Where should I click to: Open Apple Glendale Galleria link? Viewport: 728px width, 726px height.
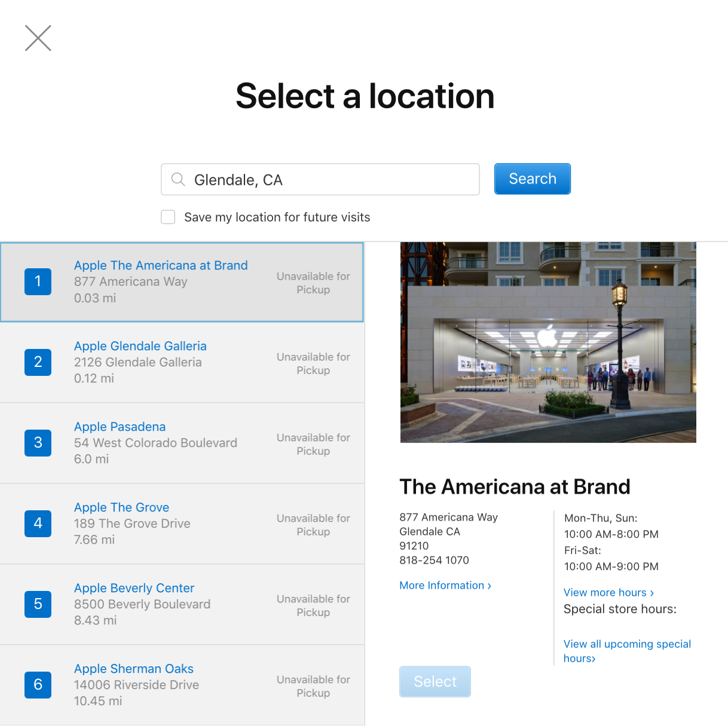[x=140, y=346]
